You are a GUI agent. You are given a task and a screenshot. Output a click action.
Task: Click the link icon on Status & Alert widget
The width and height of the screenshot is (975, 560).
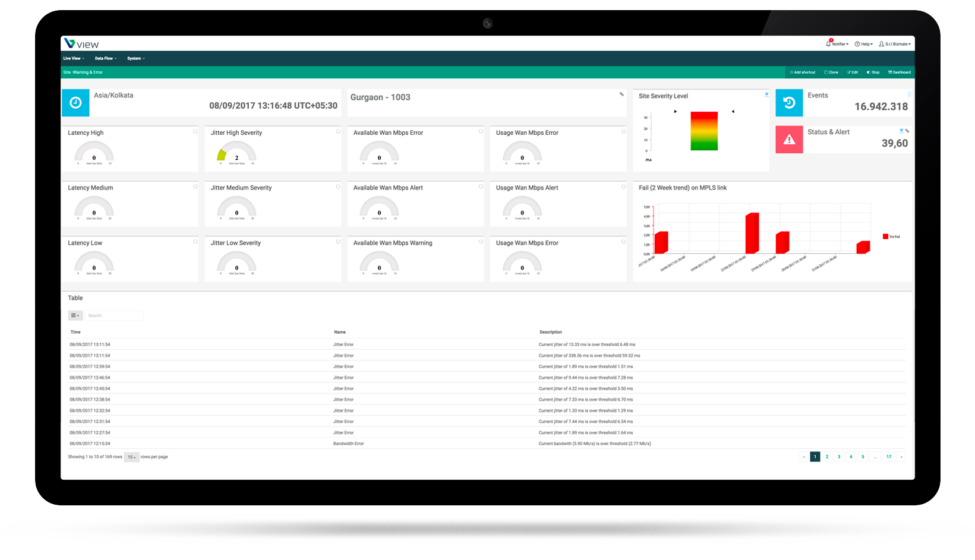[907, 131]
